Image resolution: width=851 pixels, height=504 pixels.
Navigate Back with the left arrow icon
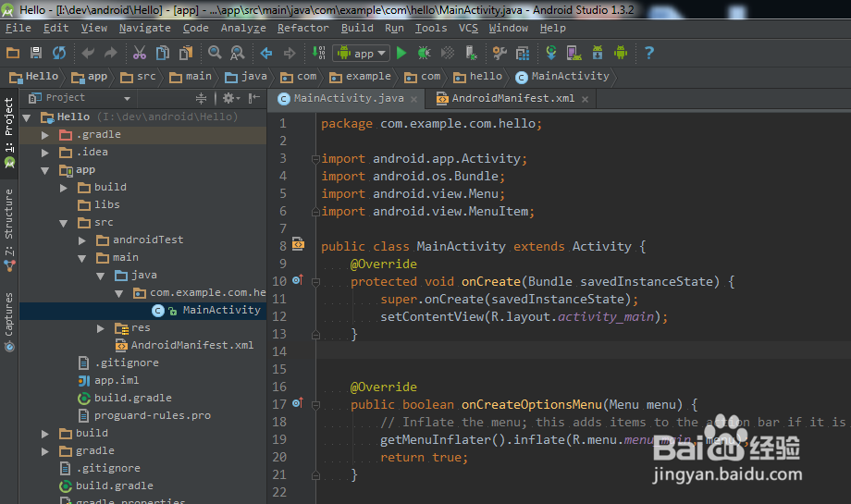click(x=266, y=53)
